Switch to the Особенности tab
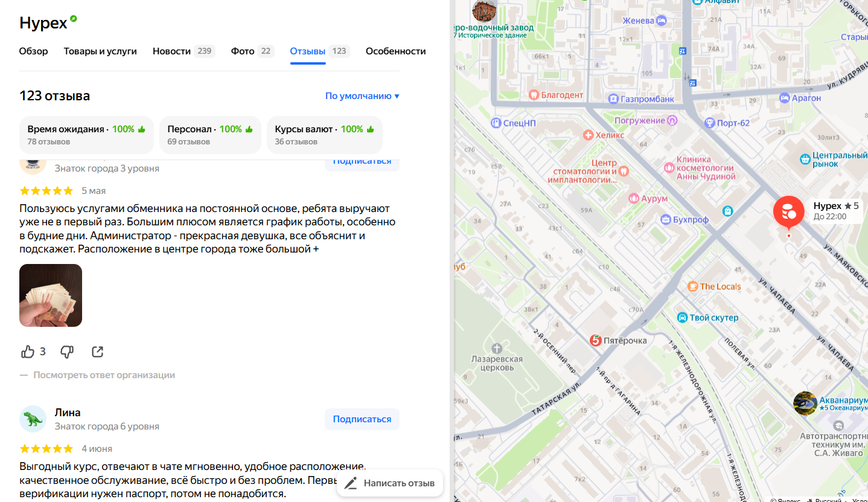Screen dimensions: 868x502 396,51
